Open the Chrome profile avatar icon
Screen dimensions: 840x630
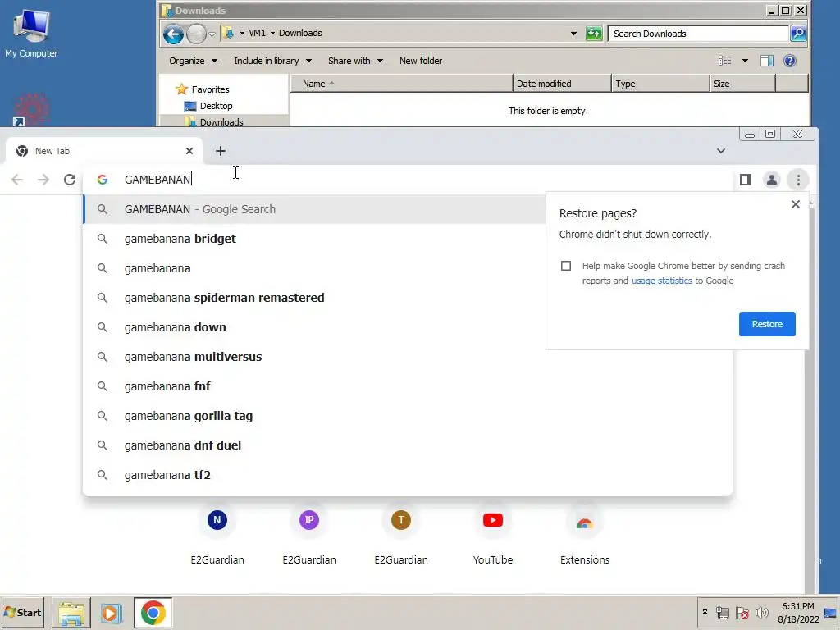(771, 180)
